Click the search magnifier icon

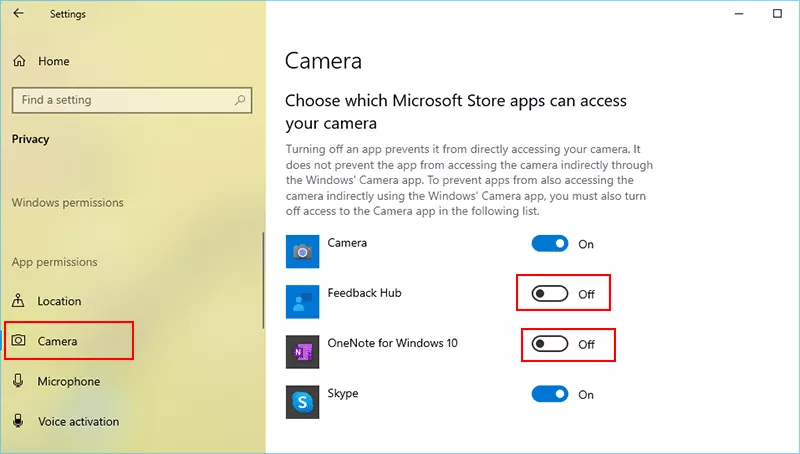[x=240, y=100]
